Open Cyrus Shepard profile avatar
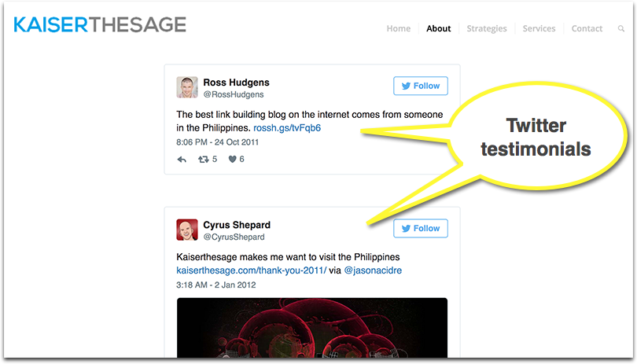The width and height of the screenshot is (637, 364). tap(187, 230)
